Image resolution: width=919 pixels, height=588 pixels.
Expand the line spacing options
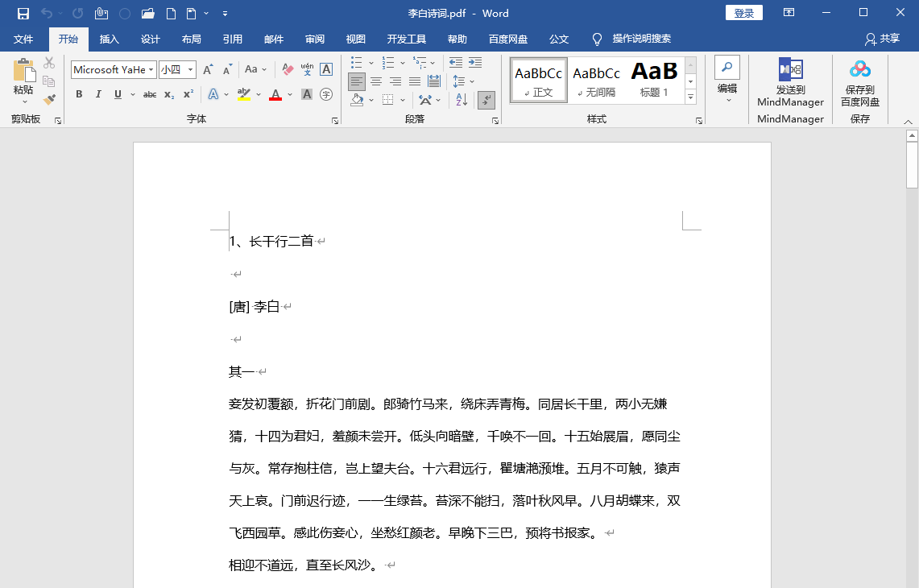472,81
